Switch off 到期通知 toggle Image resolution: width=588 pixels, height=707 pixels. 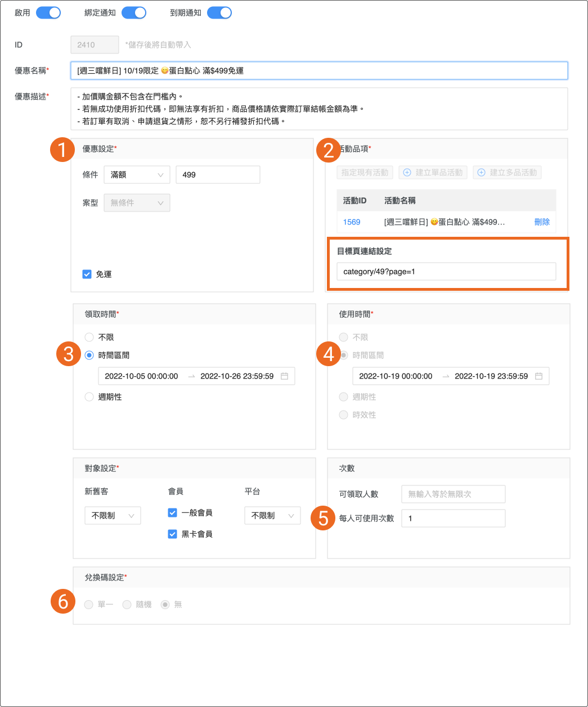[x=219, y=13]
